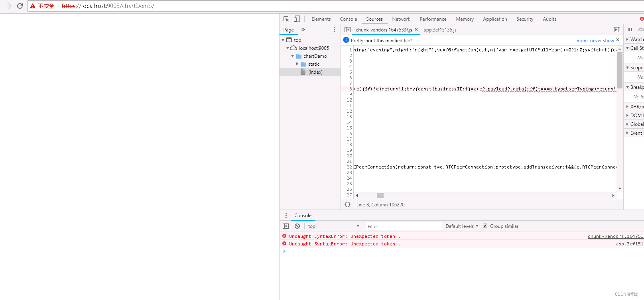Collapse the chartDemo folder node
644x300 pixels.
point(292,56)
